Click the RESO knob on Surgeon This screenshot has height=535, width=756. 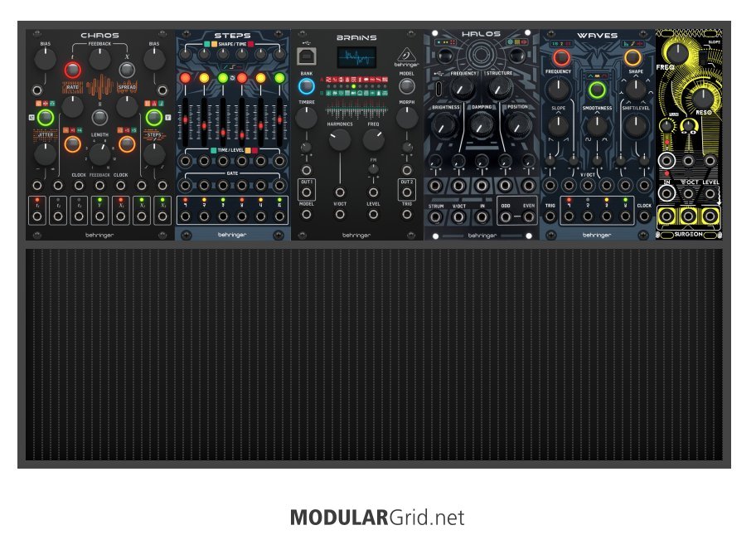pos(703,98)
